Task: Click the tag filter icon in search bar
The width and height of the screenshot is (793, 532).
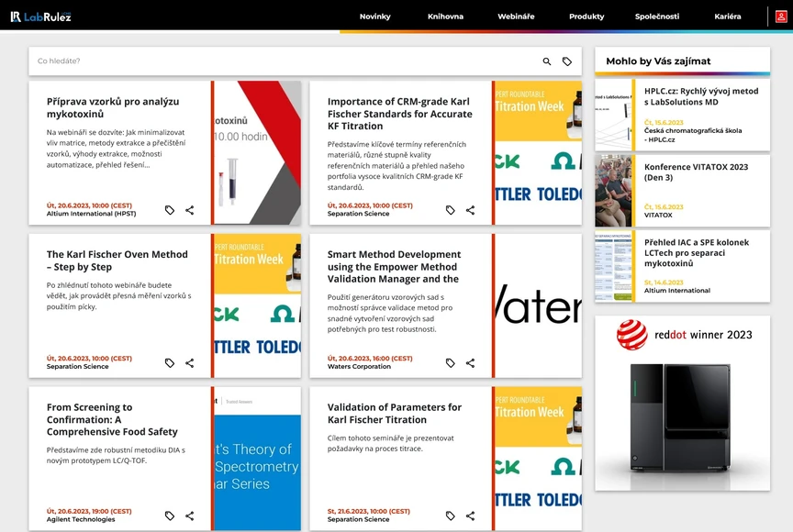Action: click(x=567, y=61)
